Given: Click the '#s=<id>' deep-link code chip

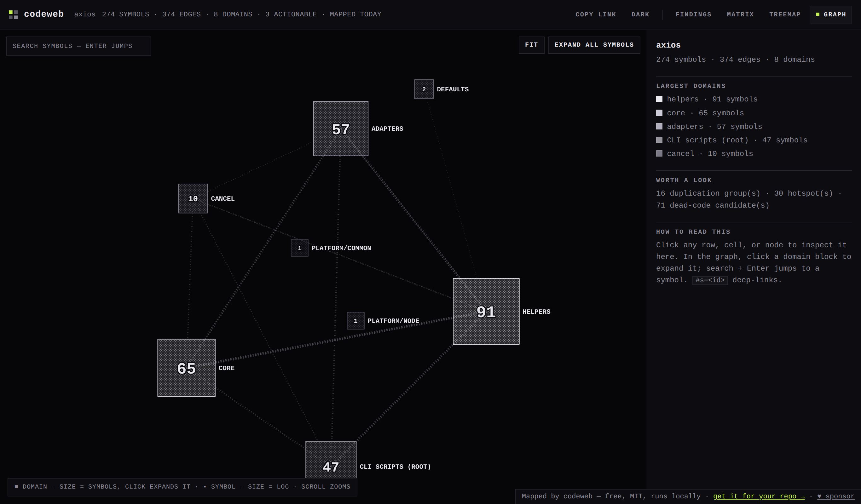Looking at the screenshot, I should pos(710,280).
